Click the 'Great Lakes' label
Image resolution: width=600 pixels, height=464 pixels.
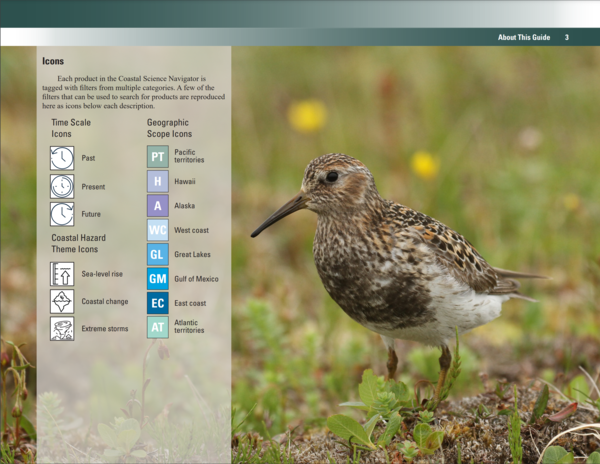pyautogui.click(x=192, y=254)
